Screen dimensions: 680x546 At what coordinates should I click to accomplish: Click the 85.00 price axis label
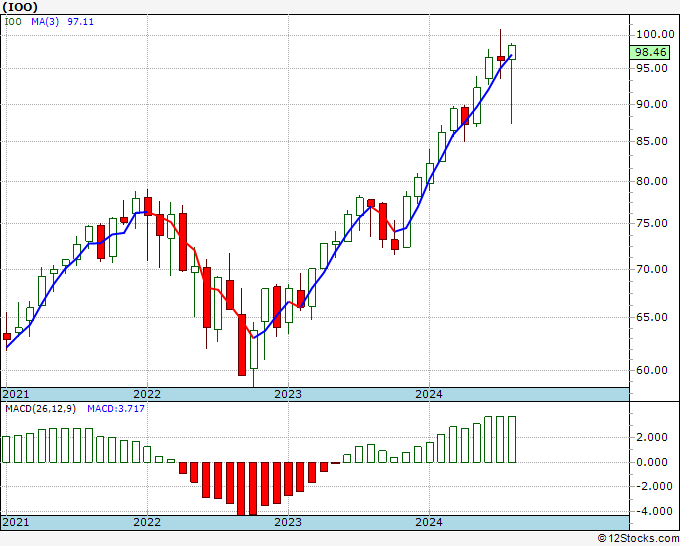tap(652, 141)
